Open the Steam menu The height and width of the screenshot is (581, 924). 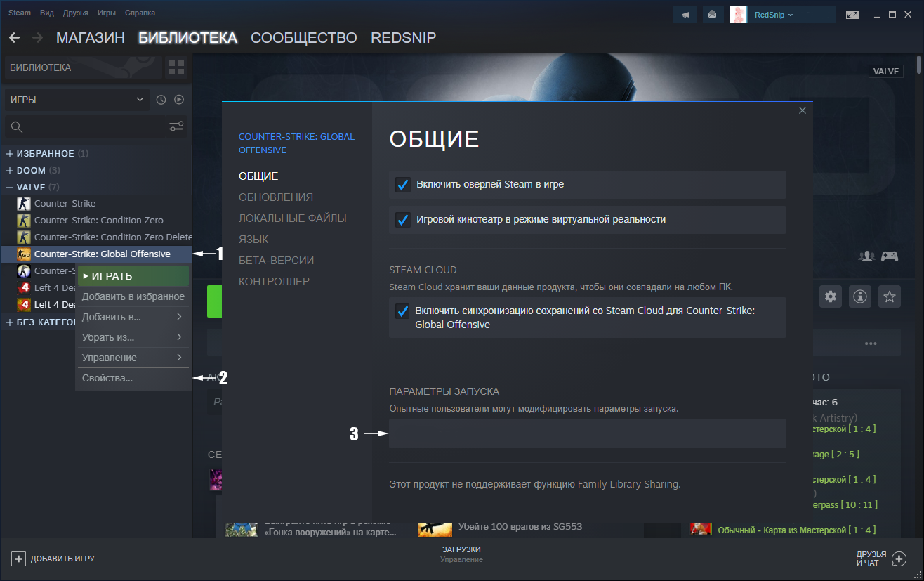click(x=20, y=13)
